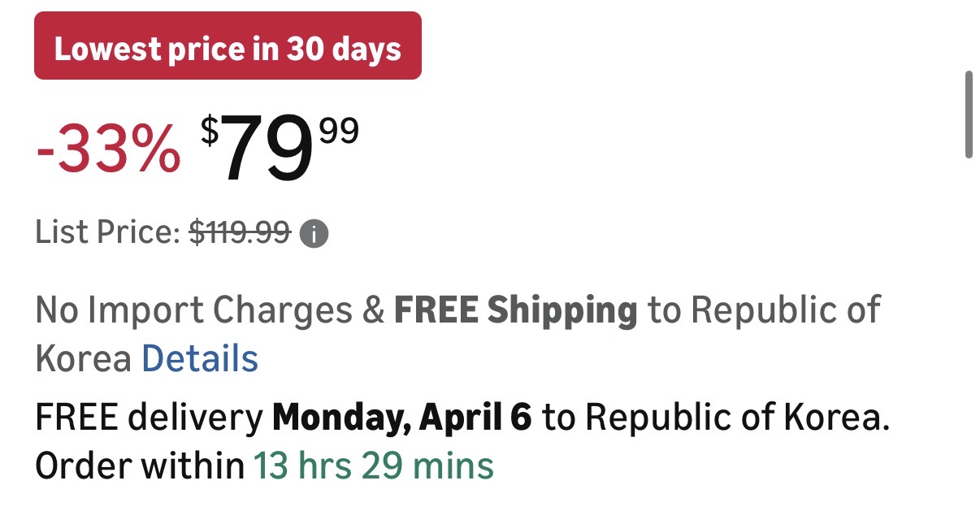
Task: Click the vertical scrollbar thumb
Action: [x=969, y=115]
